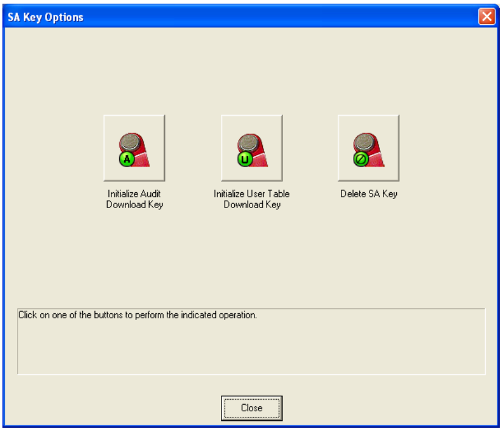Click the "Initialize User Table Download Key" label
The width and height of the screenshot is (504, 432).
tap(251, 199)
